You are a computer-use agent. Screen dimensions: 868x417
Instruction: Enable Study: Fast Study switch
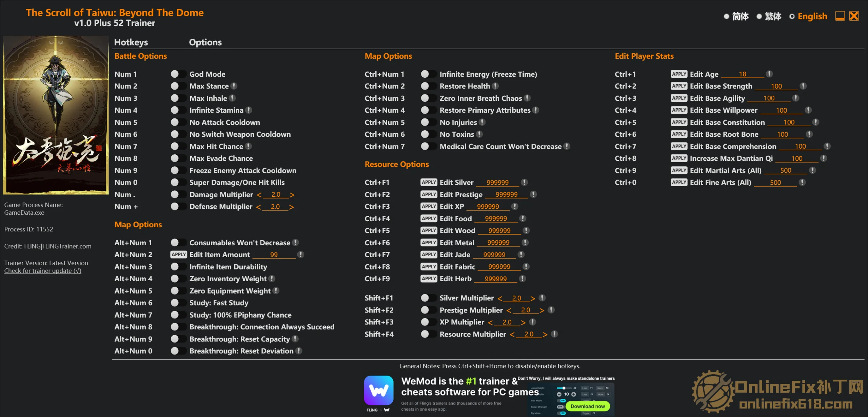[178, 303]
